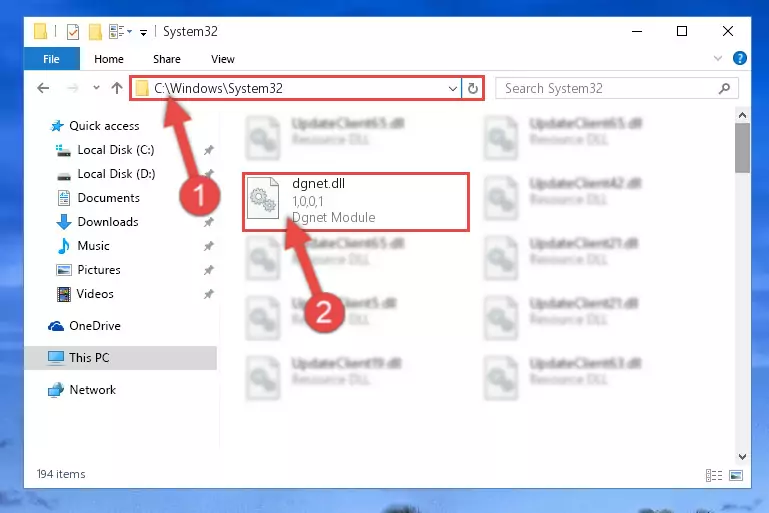Open the File menu tab
Image resolution: width=769 pixels, height=513 pixels.
[x=51, y=59]
